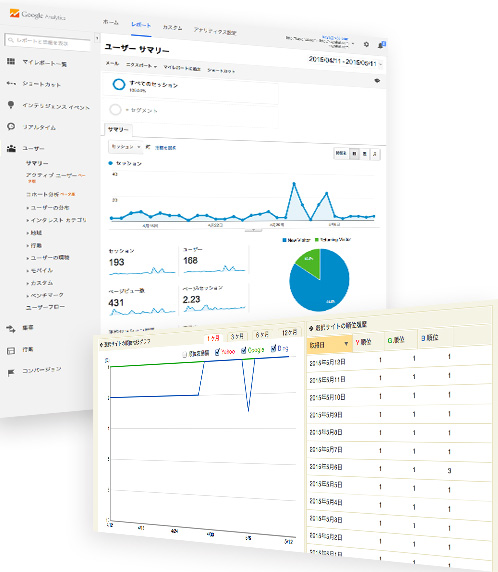Click the Google Analytics logo
498x572 pixels.
(38, 15)
